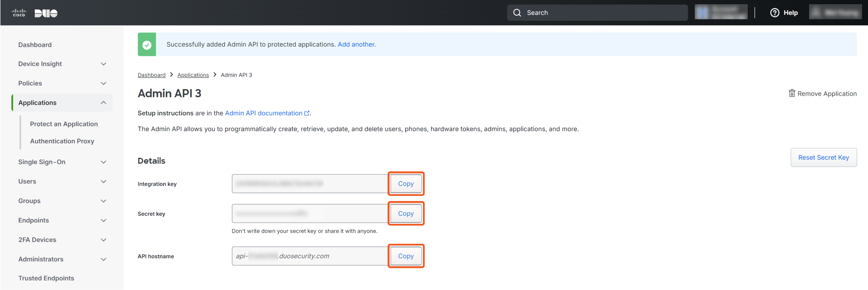Expand the Policies sidebar section

[103, 84]
